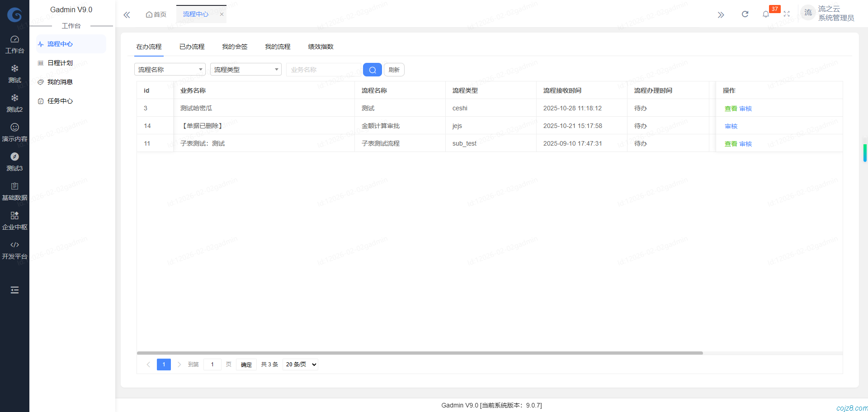Open the 流程类型 dropdown

click(x=245, y=69)
